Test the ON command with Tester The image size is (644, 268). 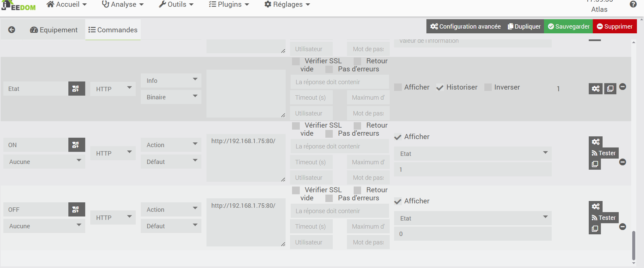604,153
